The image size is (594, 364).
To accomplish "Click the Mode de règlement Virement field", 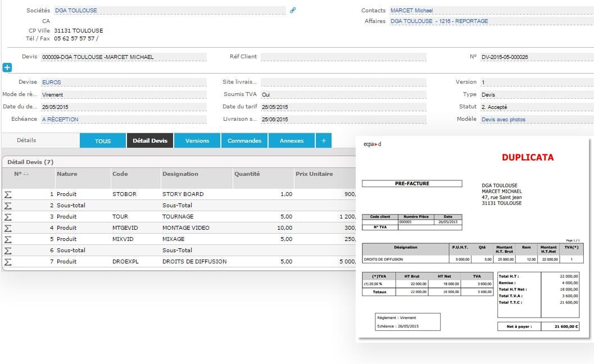I will pyautogui.click(x=124, y=94).
